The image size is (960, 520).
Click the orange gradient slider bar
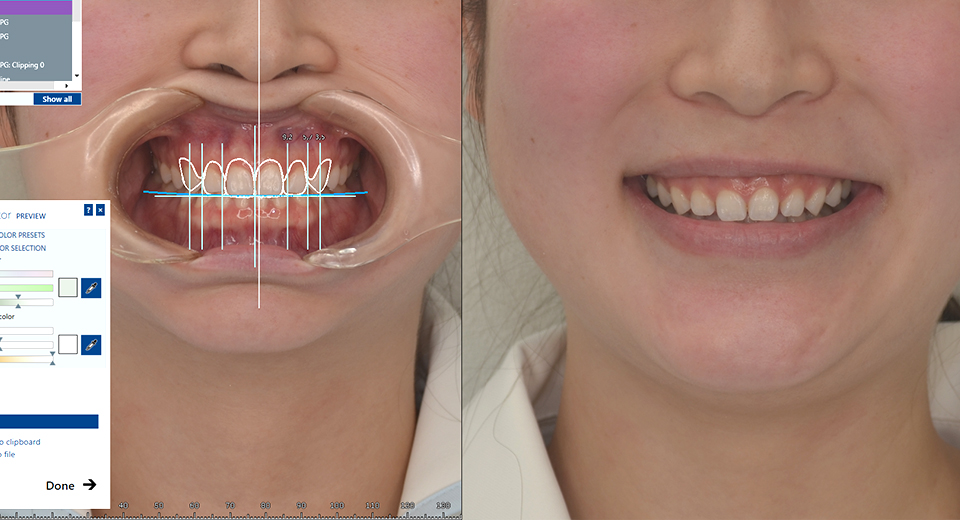pyautogui.click(x=26, y=360)
